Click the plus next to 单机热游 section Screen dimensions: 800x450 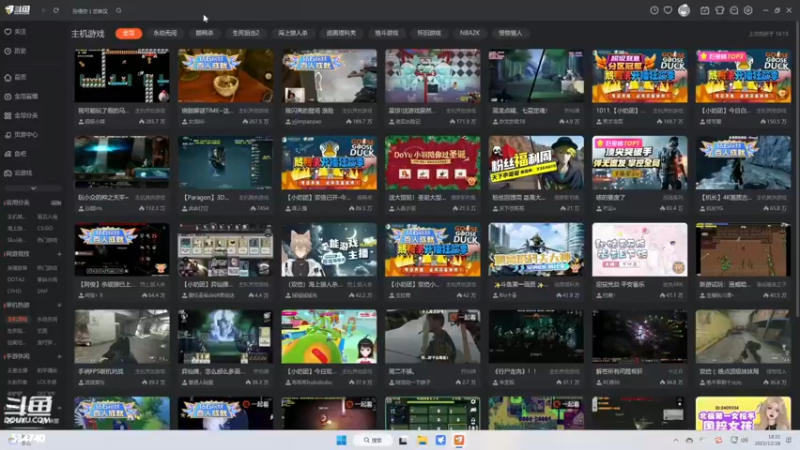(x=59, y=305)
